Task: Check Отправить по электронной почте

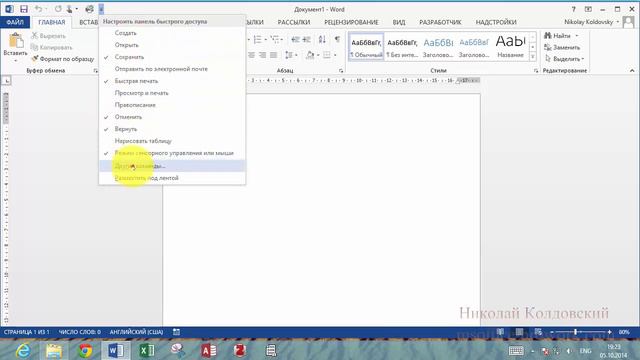Action: 172,69
